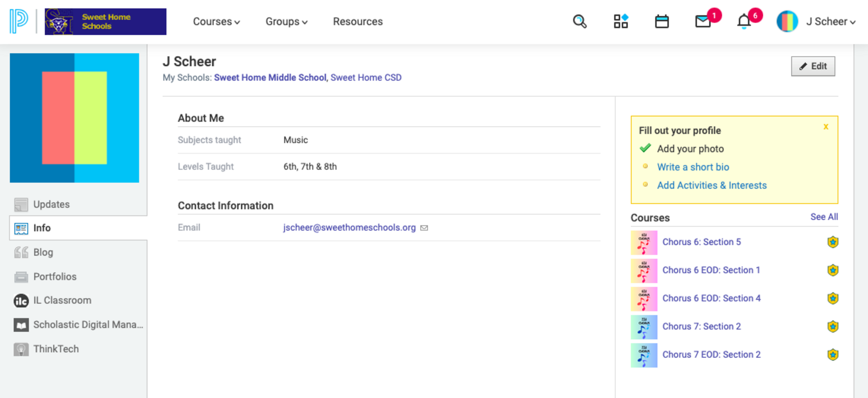
Task: Click the PowerSchool logo icon
Action: (19, 21)
